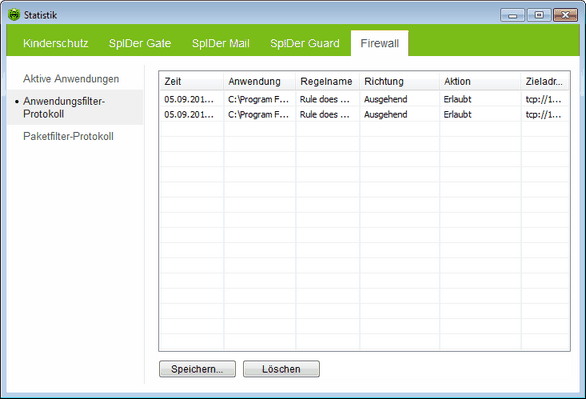Click second row's Erlaubt cell
The height and width of the screenshot is (399, 586).
[x=480, y=115]
